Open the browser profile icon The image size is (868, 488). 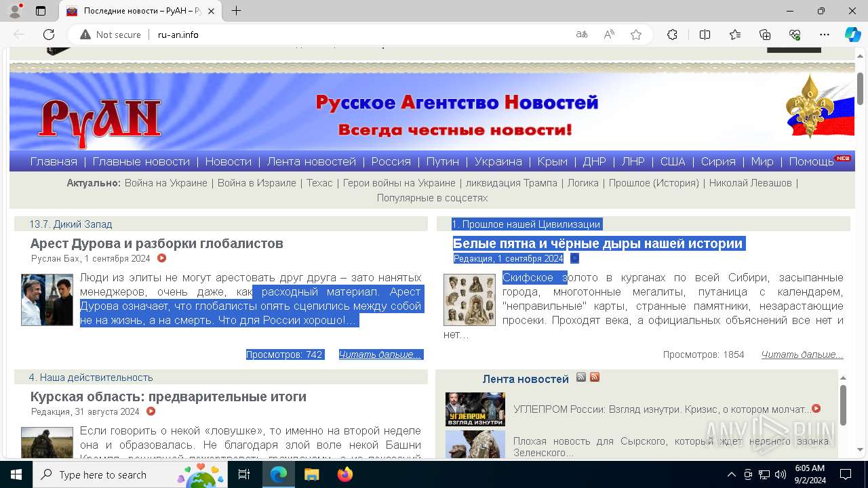tap(15, 11)
